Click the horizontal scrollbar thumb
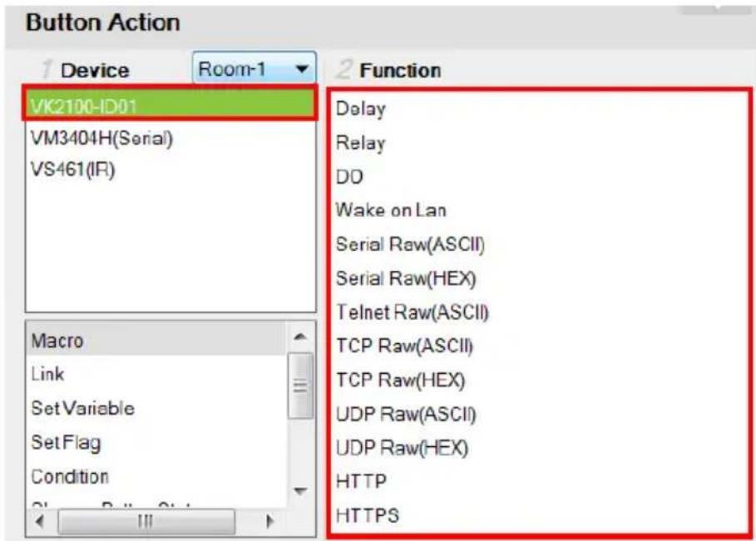The height and width of the screenshot is (541, 756). [x=146, y=521]
